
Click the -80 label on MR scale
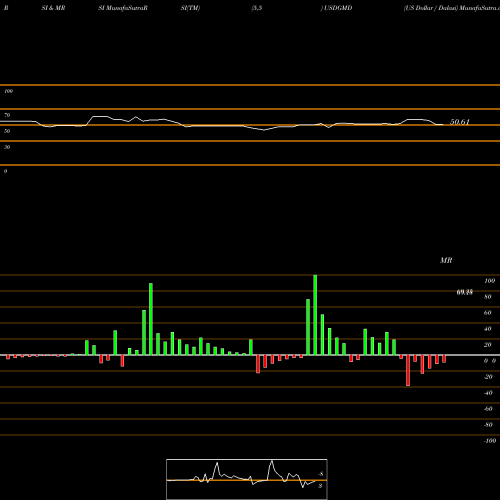[x=488, y=425]
